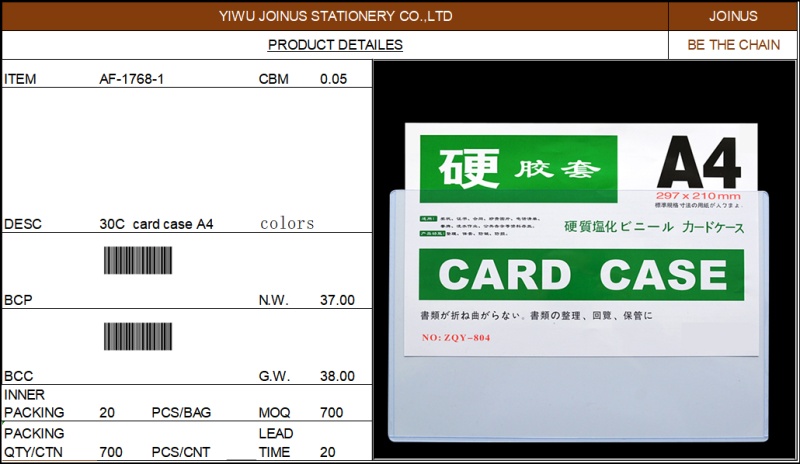Select the YIWU JOINUS STATIONERY CO.,LTD header

click(335, 16)
